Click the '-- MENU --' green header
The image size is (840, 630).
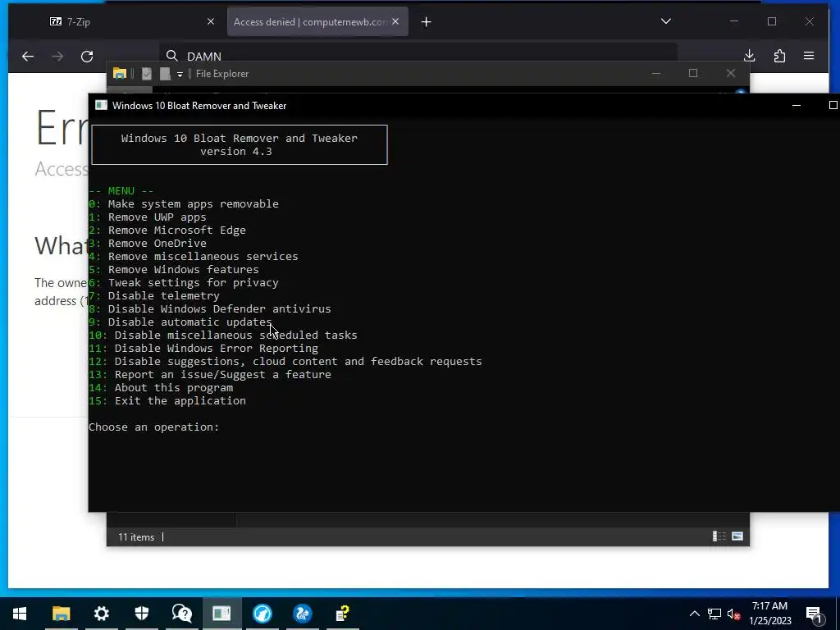121,190
